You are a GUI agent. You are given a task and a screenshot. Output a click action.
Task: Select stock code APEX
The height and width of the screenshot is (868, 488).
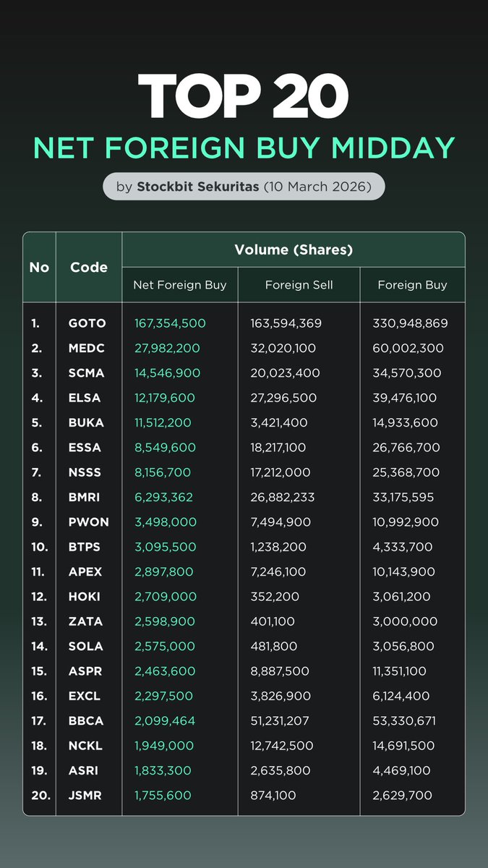[86, 571]
